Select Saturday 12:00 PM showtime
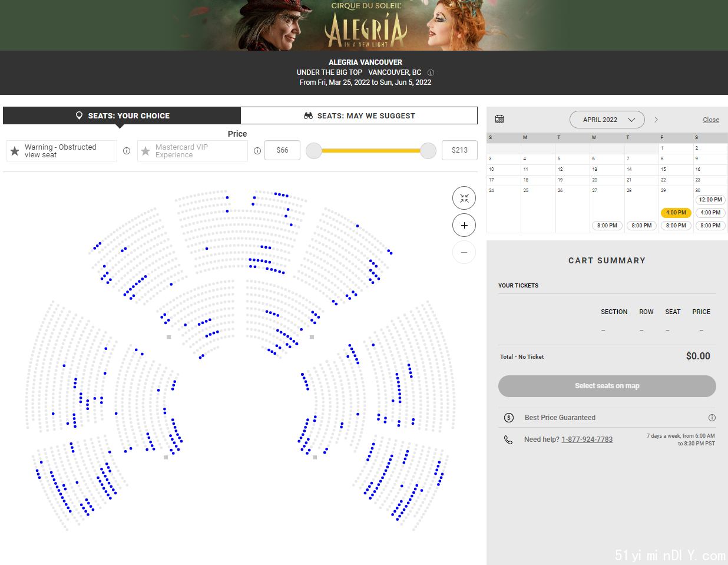 pos(710,200)
